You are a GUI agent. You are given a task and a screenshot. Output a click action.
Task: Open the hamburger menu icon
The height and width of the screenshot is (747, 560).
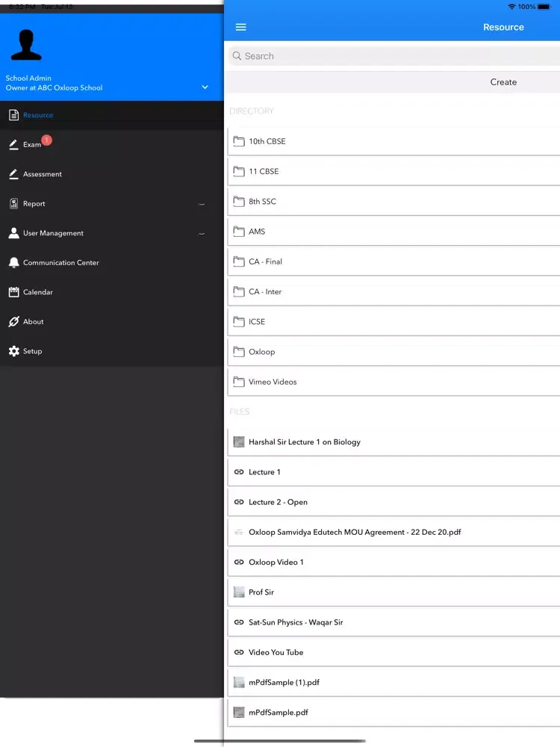[x=240, y=27]
